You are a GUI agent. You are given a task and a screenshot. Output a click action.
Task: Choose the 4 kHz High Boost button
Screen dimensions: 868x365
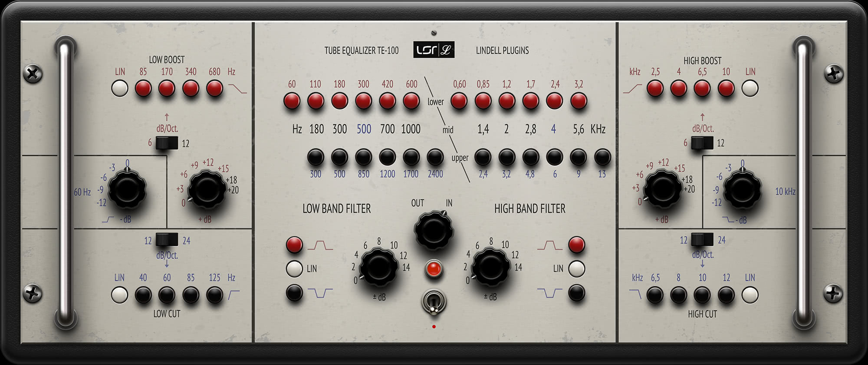679,89
